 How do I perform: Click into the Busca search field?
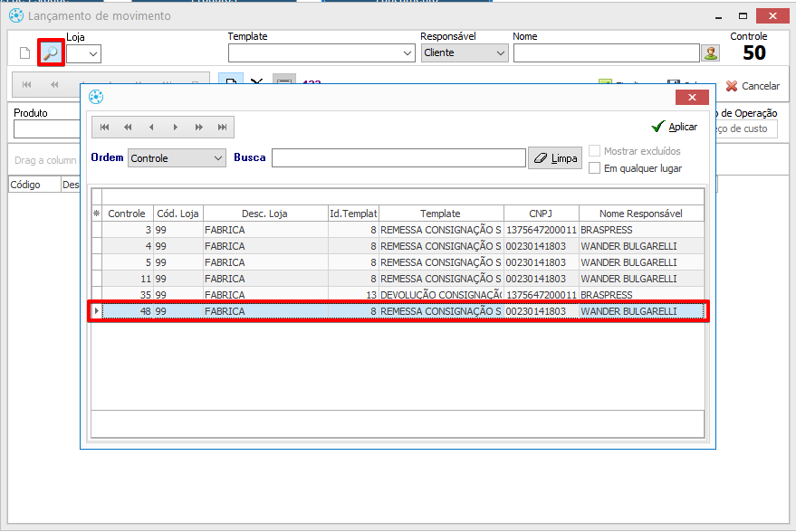pos(398,157)
